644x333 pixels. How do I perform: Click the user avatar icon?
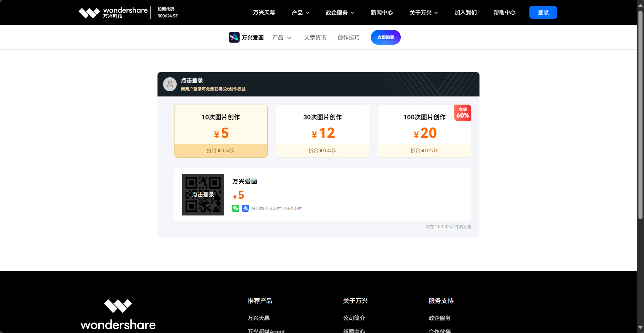(170, 84)
